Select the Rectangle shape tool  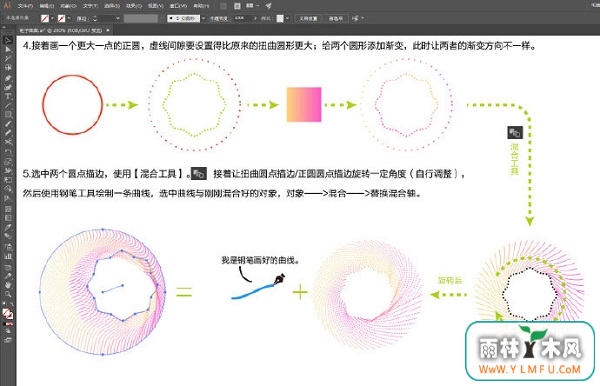click(8, 115)
